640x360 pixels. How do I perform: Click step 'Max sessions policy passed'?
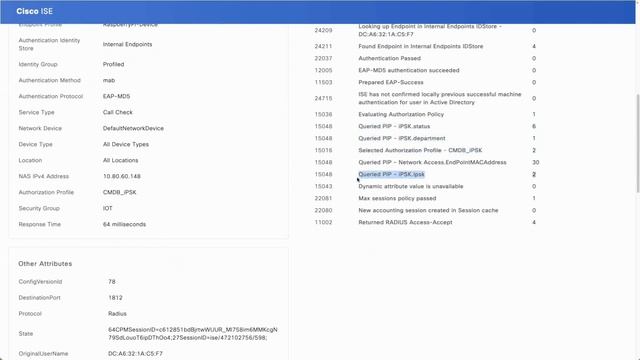tap(397, 198)
